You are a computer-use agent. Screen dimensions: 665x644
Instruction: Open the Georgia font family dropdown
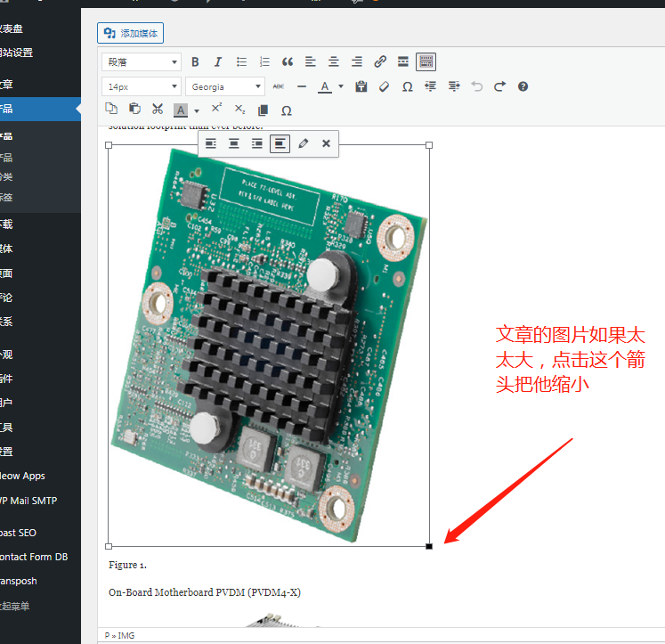coord(225,86)
